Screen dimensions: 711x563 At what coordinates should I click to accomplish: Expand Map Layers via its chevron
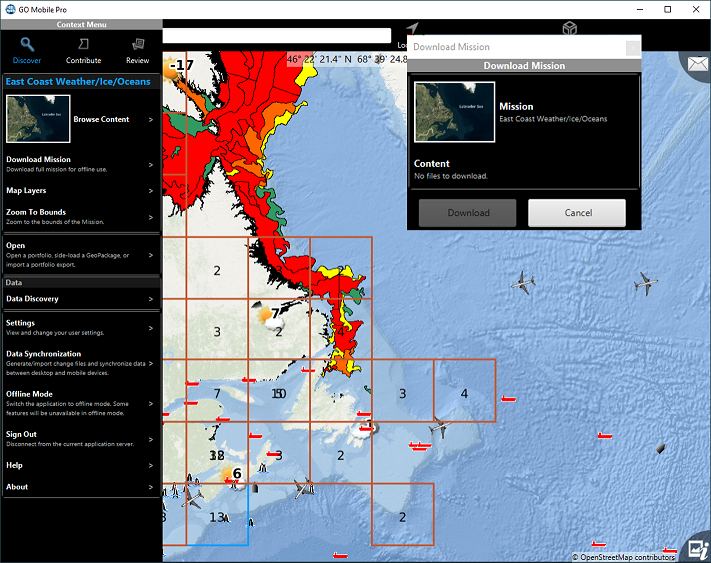pyautogui.click(x=151, y=191)
